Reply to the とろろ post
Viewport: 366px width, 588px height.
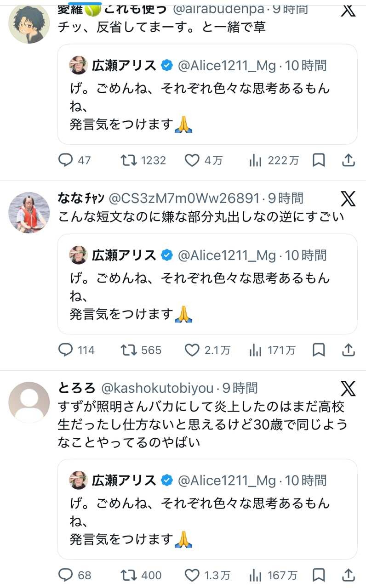pos(66,575)
